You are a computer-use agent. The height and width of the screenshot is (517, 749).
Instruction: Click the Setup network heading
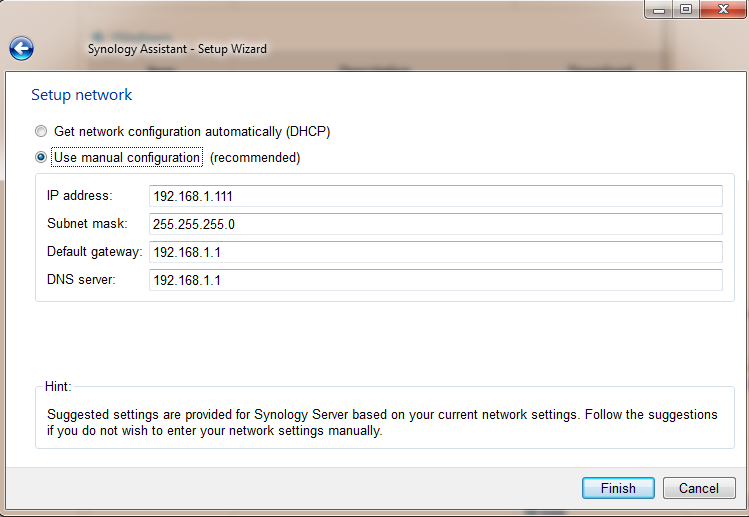[82, 95]
